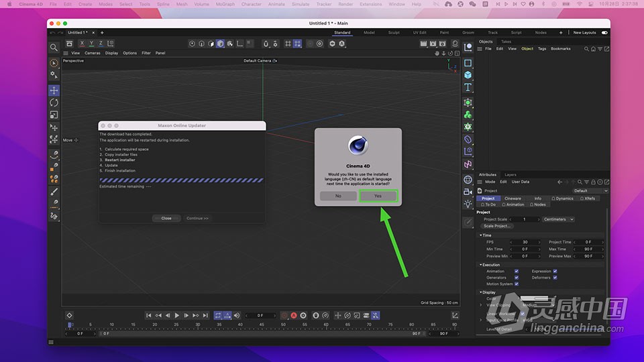Toggle the lock icon in Attributes panel
This screenshot has width=644, height=362.
(593, 182)
